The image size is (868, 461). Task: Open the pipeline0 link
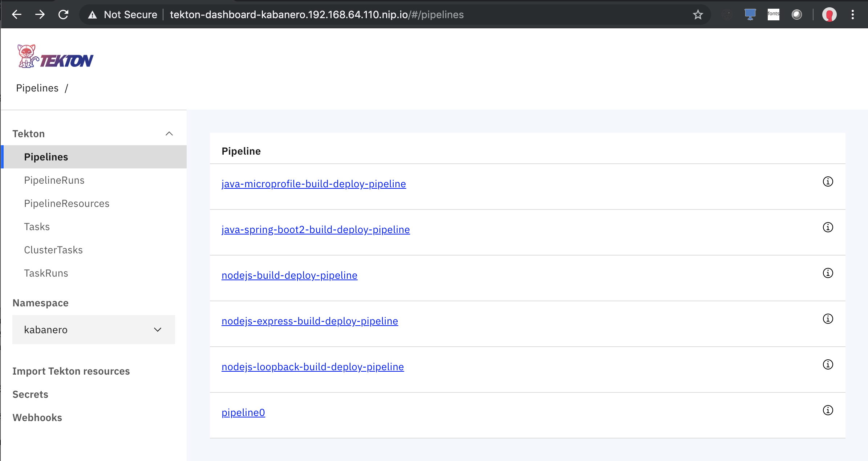[243, 412]
